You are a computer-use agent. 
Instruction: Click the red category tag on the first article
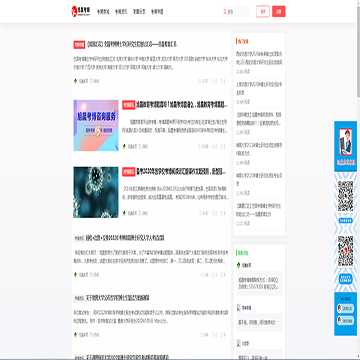pyautogui.click(x=79, y=44)
